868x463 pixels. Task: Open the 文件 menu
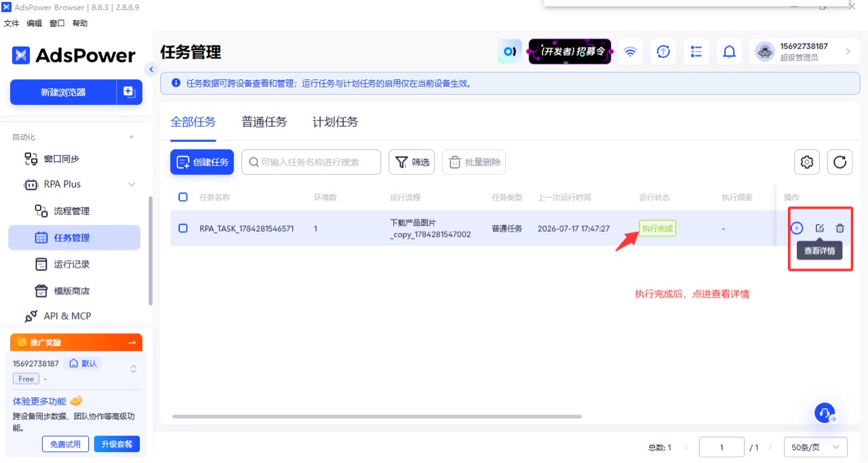pos(12,23)
